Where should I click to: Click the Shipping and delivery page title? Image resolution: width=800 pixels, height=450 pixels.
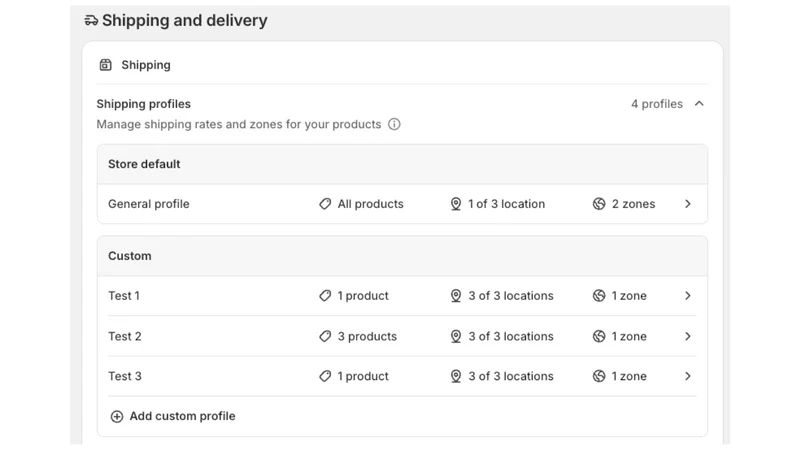click(x=185, y=20)
